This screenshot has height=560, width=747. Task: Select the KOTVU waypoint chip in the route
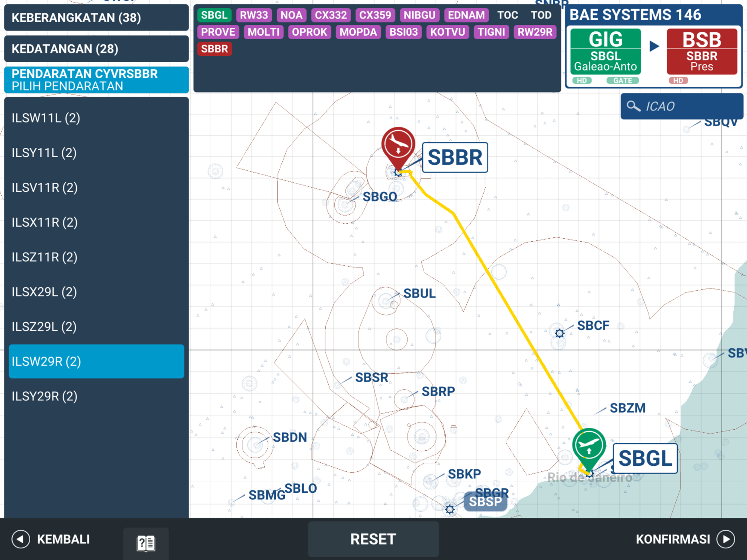pos(447,32)
